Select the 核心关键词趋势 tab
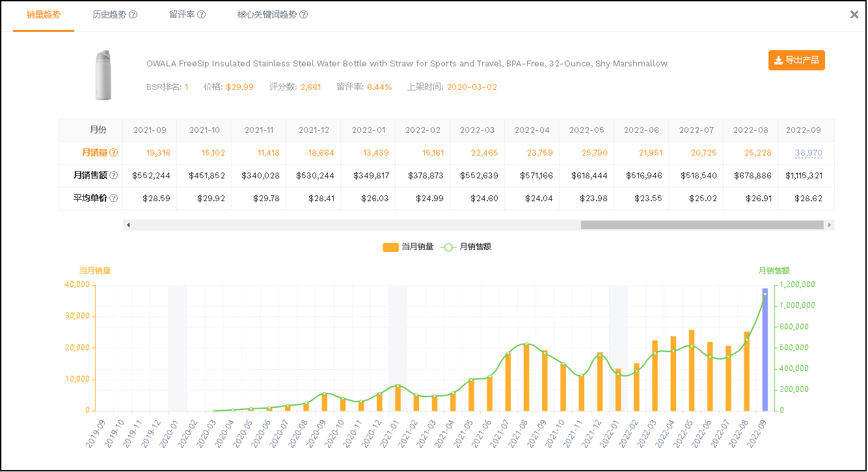This screenshot has width=868, height=472. coord(267,15)
